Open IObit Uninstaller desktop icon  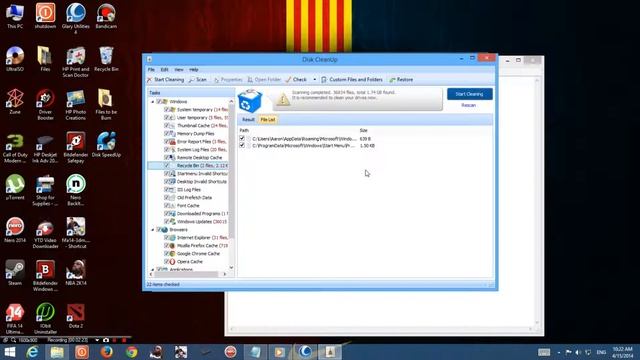coord(45,318)
